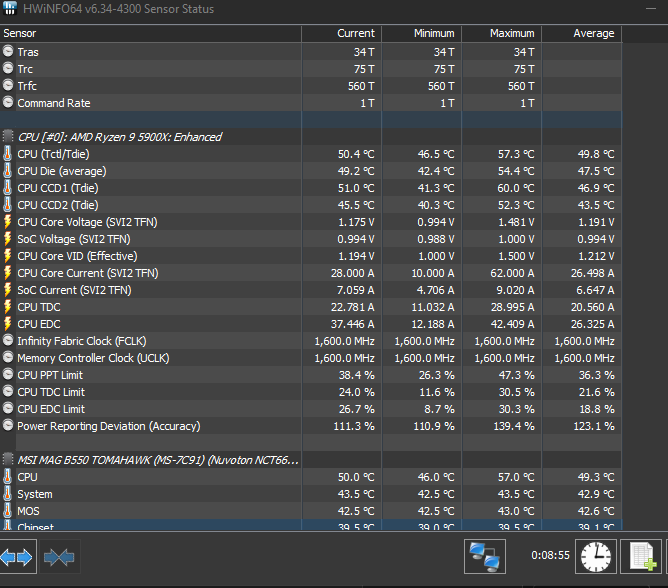Click thermometer icon of MOS row

7,511
